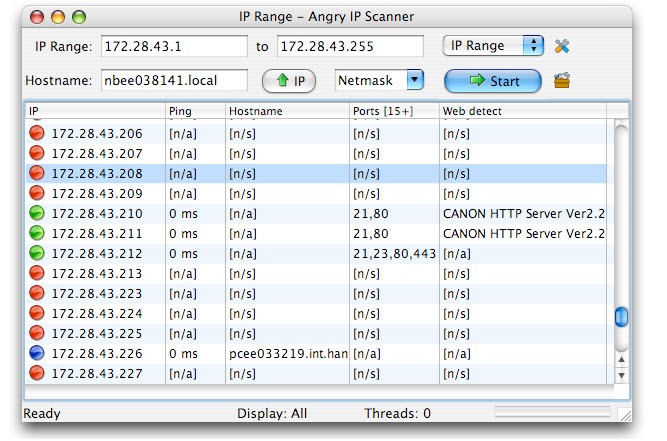
Task: Start the scan with the Start button
Action: click(493, 81)
